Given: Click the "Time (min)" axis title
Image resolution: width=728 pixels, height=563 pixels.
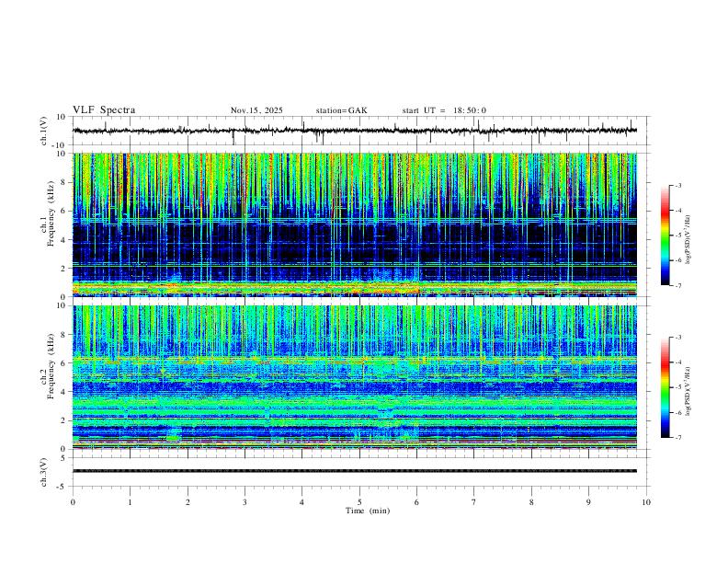Looking at the screenshot, I should (x=368, y=511).
